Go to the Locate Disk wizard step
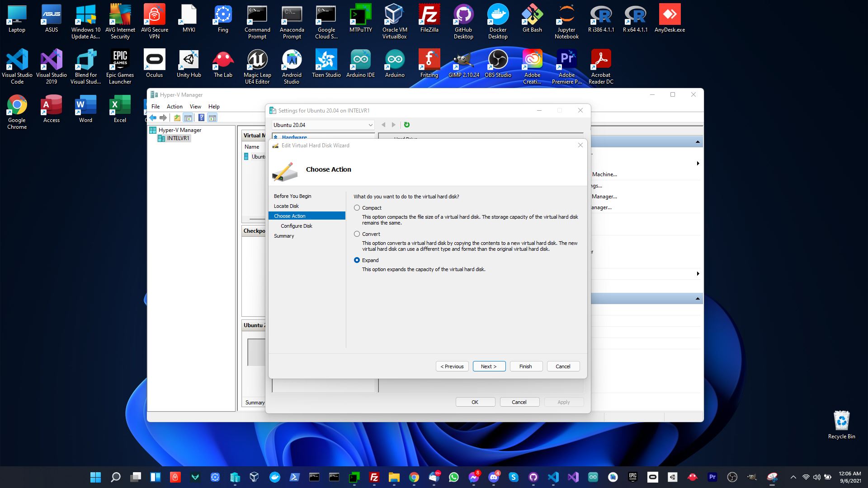 pyautogui.click(x=286, y=206)
